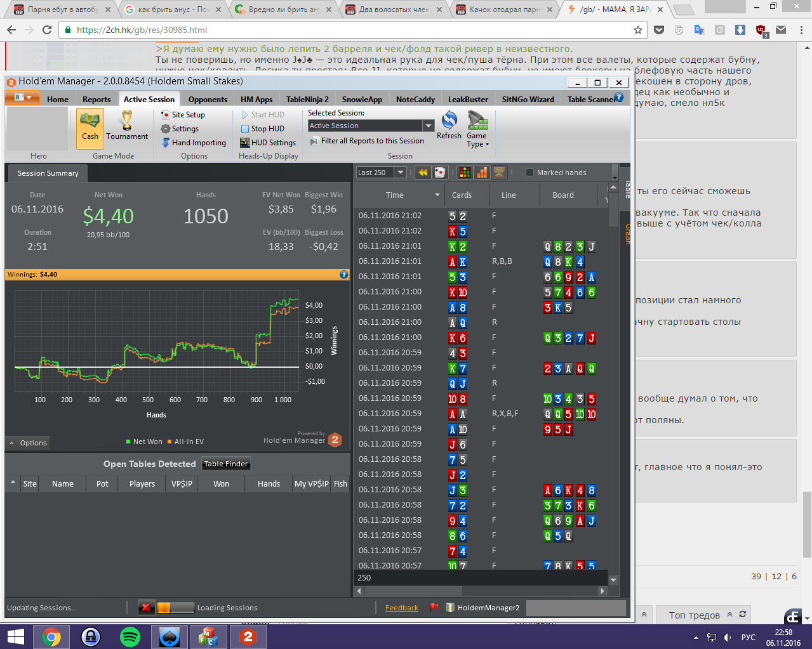812x649 pixels.
Task: Click the Refresh session icon
Action: click(449, 124)
